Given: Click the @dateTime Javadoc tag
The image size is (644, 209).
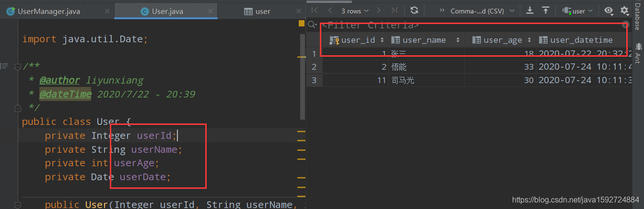Looking at the screenshot, I should coord(65,94).
